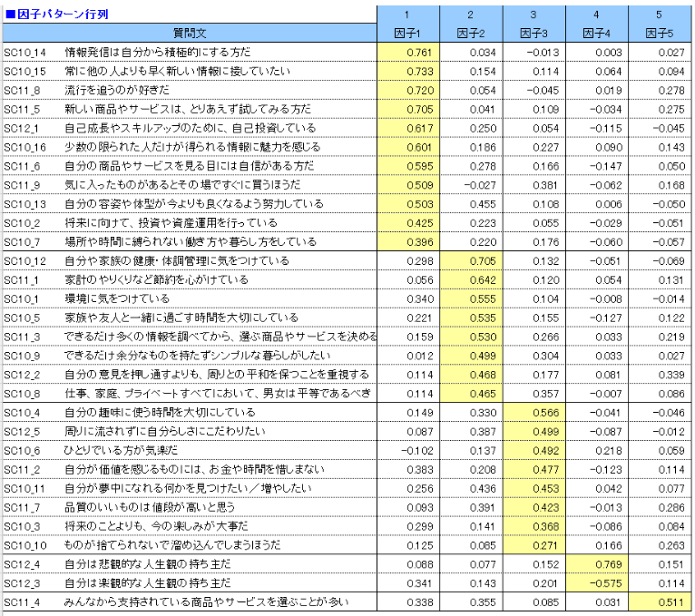Screen dimensions: 695x616
Task: Click the 因子1 column header
Action: click(407, 33)
